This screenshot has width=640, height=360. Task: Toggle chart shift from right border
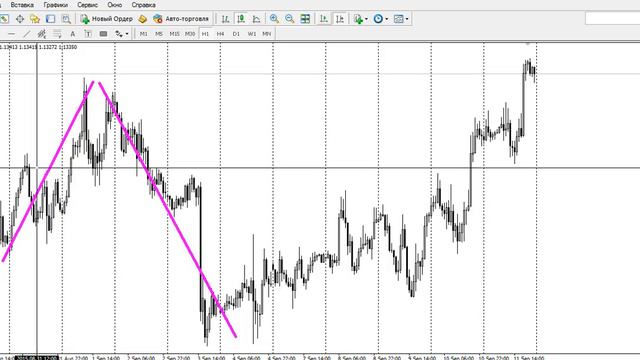[340, 19]
